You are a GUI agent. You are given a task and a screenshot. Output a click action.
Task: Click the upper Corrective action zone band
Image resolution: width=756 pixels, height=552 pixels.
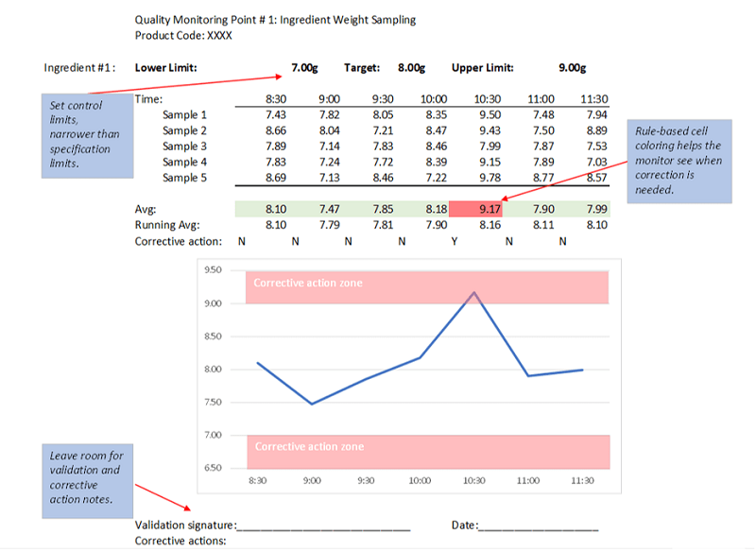(x=427, y=287)
